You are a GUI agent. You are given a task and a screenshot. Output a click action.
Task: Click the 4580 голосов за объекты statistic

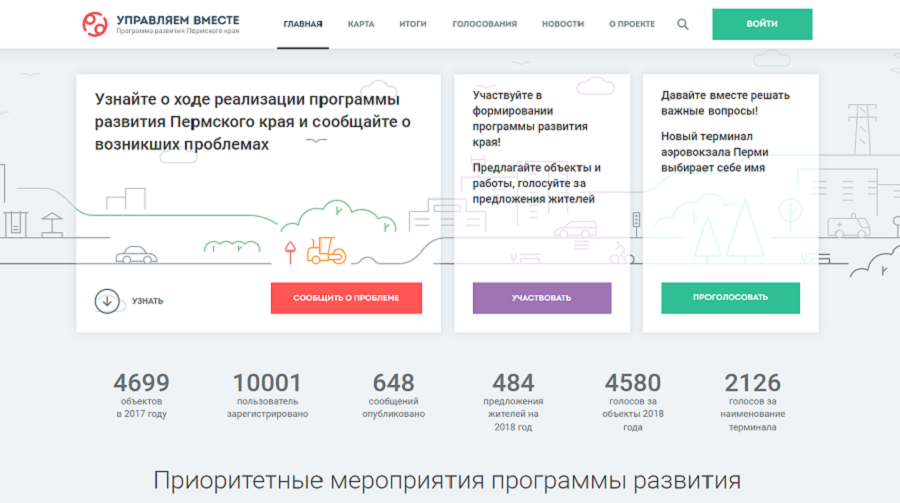point(633,401)
